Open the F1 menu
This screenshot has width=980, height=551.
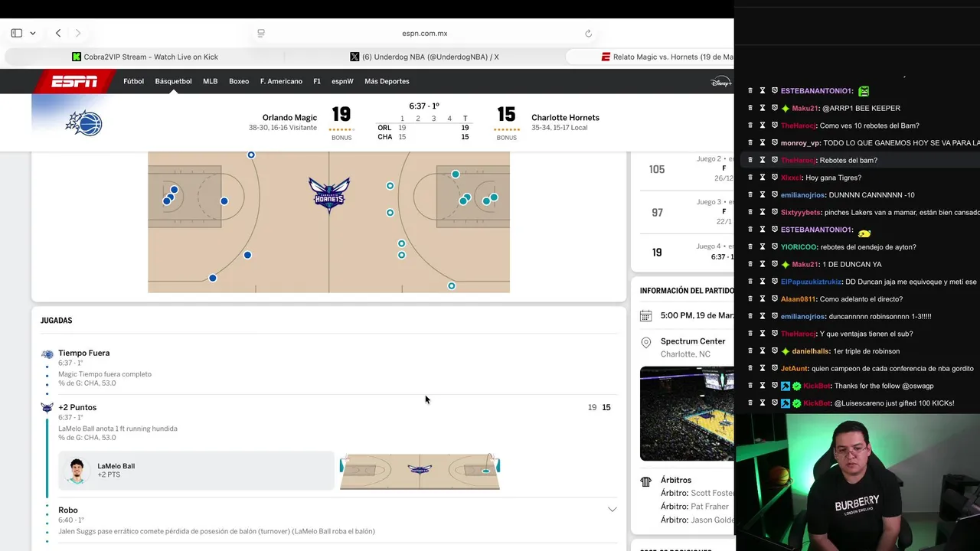click(x=317, y=81)
